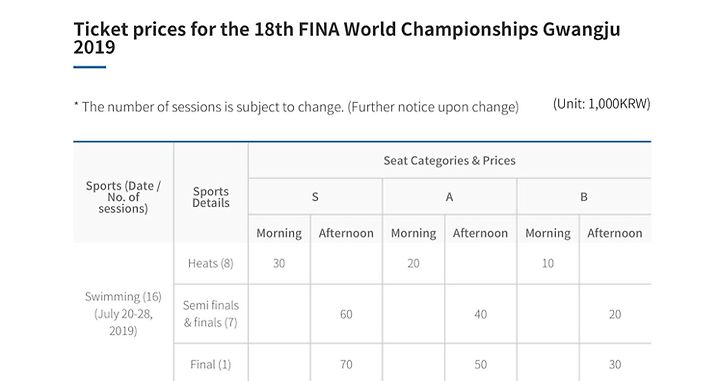Select the Heats S morning price 30
Screen dimensions: 720x381
pos(279,263)
